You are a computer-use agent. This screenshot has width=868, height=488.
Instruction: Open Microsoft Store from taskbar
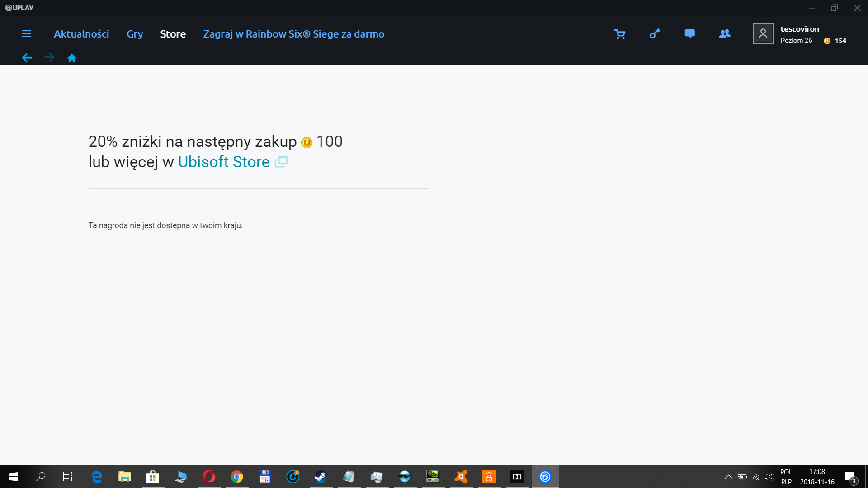(153, 477)
